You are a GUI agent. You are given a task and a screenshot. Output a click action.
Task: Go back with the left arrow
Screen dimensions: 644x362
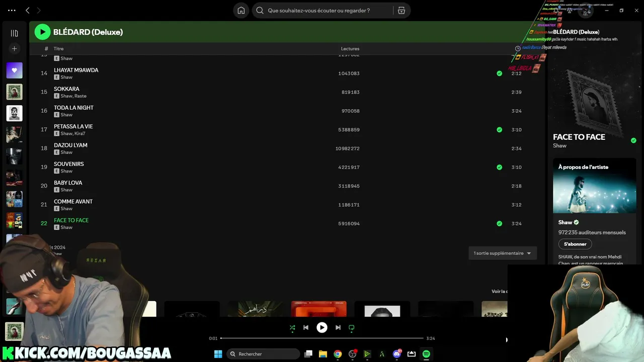tap(28, 10)
